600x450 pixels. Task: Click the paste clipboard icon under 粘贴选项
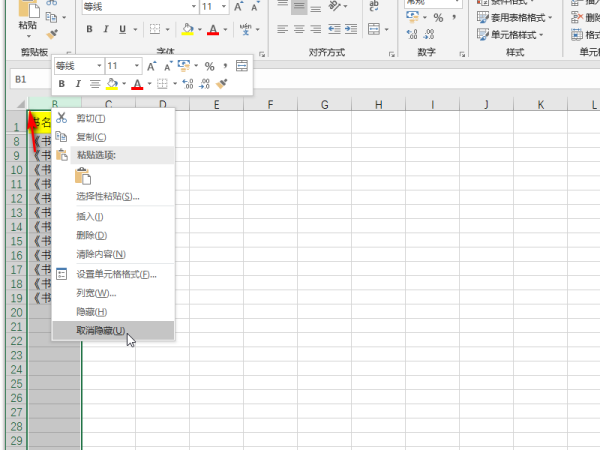84,176
